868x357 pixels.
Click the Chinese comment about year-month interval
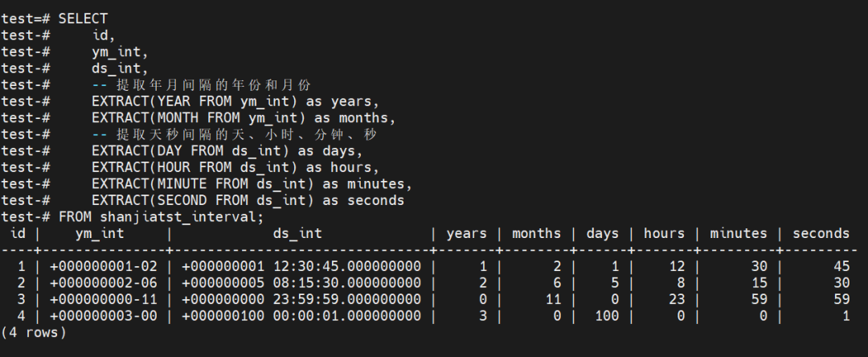202,85
